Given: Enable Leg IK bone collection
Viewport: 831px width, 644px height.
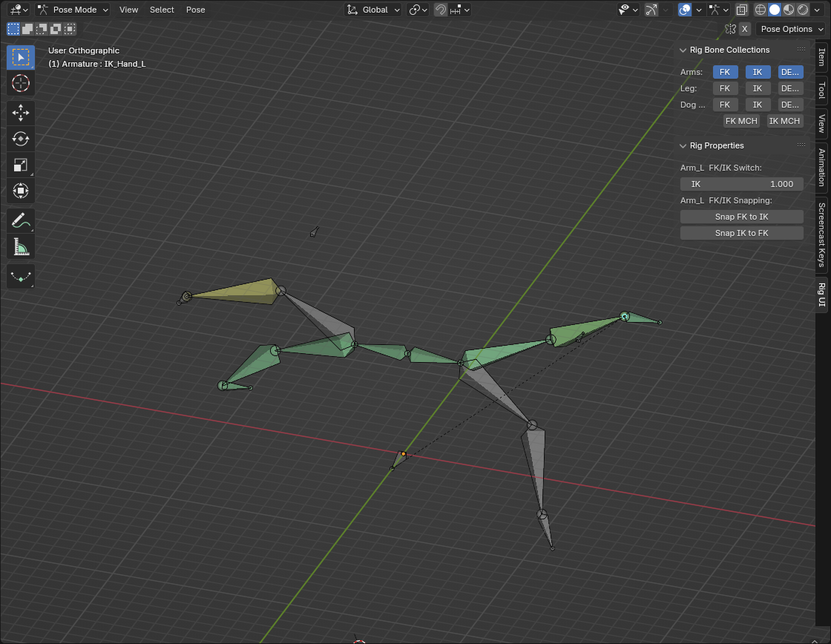Looking at the screenshot, I should coord(758,88).
